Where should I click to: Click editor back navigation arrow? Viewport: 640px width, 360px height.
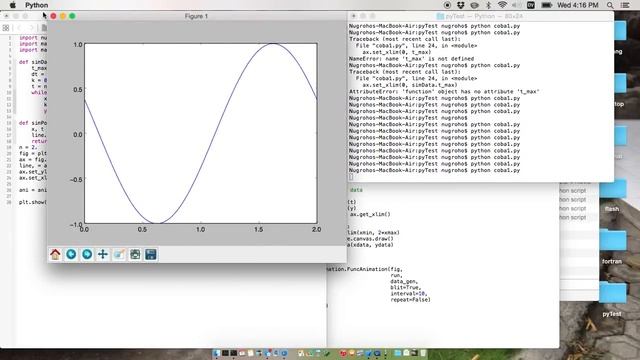pos(19,28)
